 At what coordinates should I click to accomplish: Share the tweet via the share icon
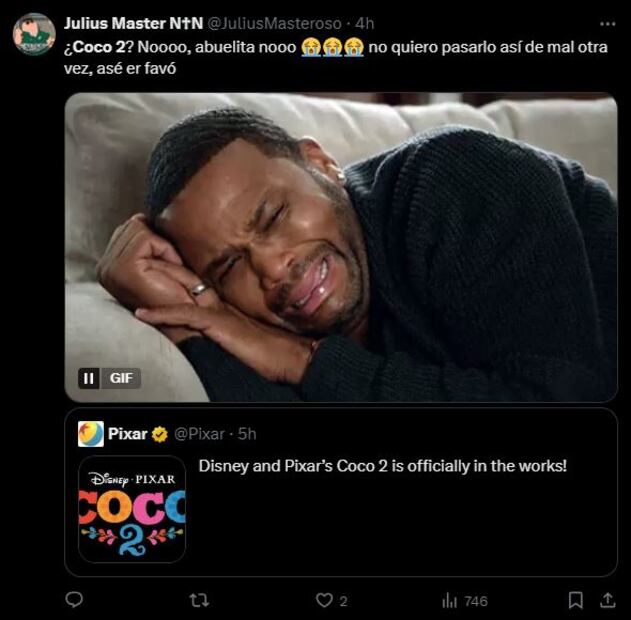coord(607,600)
